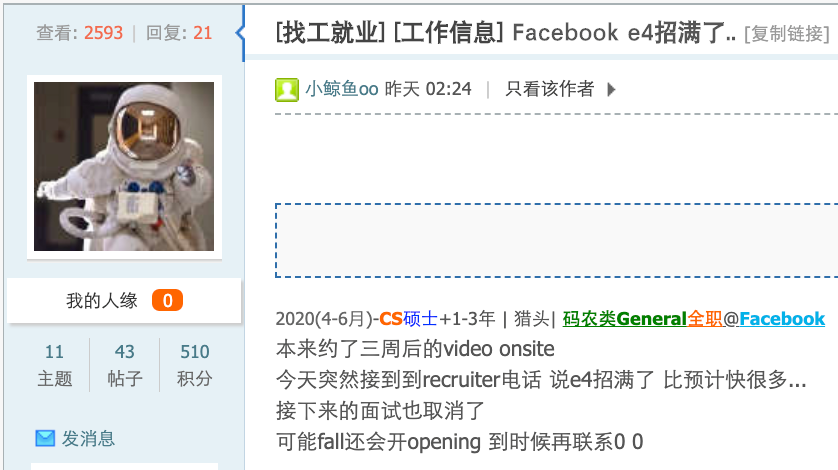838x470 pixels.
Task: Click the green user icon beside 小鲸鱼oo
Action: click(287, 89)
